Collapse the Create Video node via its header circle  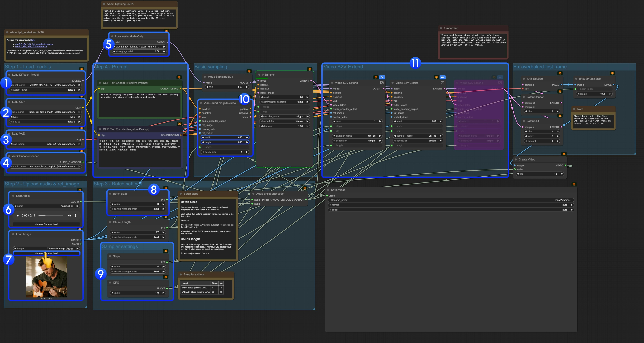point(516,160)
